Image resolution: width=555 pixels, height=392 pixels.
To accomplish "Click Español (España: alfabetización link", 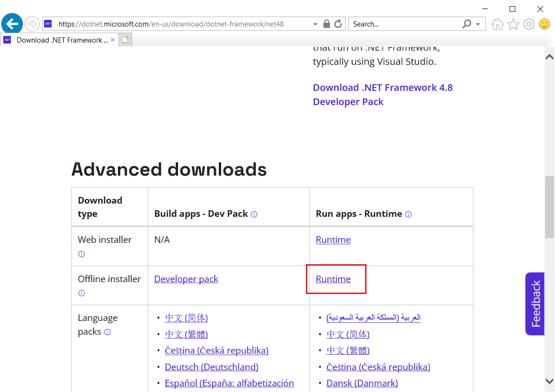I will (x=229, y=383).
